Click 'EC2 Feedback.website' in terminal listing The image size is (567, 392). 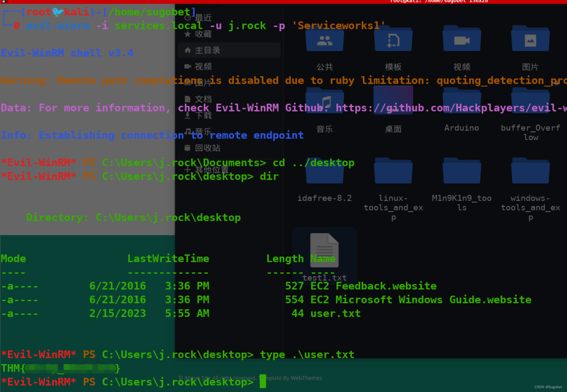tap(373, 286)
